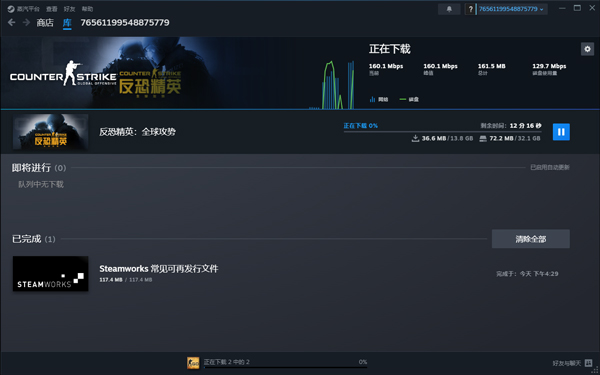The height and width of the screenshot is (375, 600).
Task: Click the notification bell icon
Action: (449, 9)
